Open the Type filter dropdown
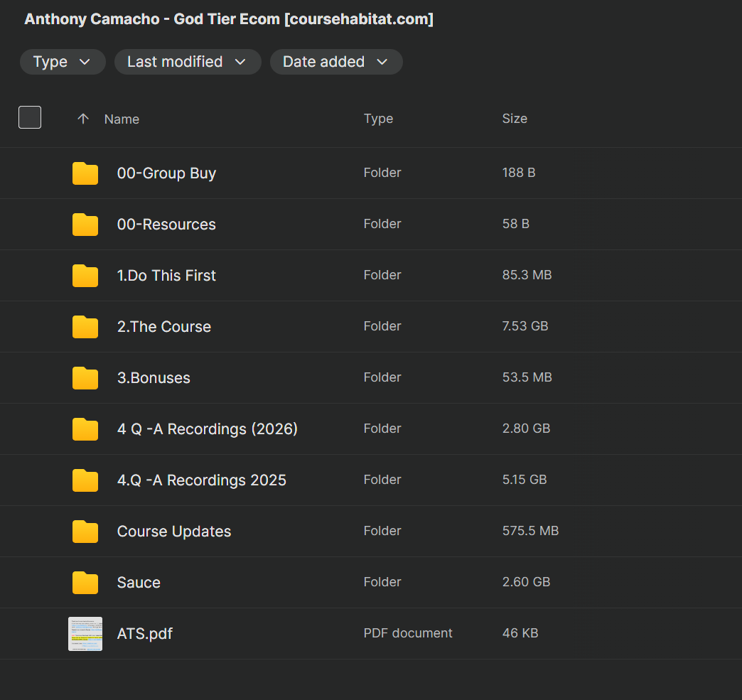This screenshot has height=700, width=742. point(63,62)
